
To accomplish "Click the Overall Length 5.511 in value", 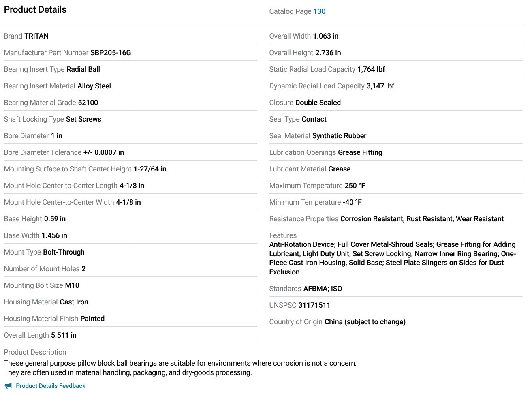I will [x=64, y=335].
